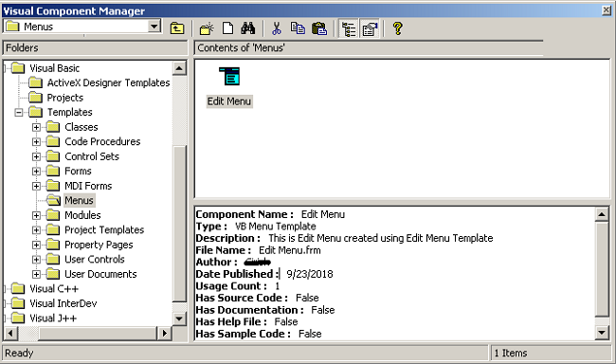616x364 pixels.
Task: Select the Property Pages folder label
Action: pos(99,245)
